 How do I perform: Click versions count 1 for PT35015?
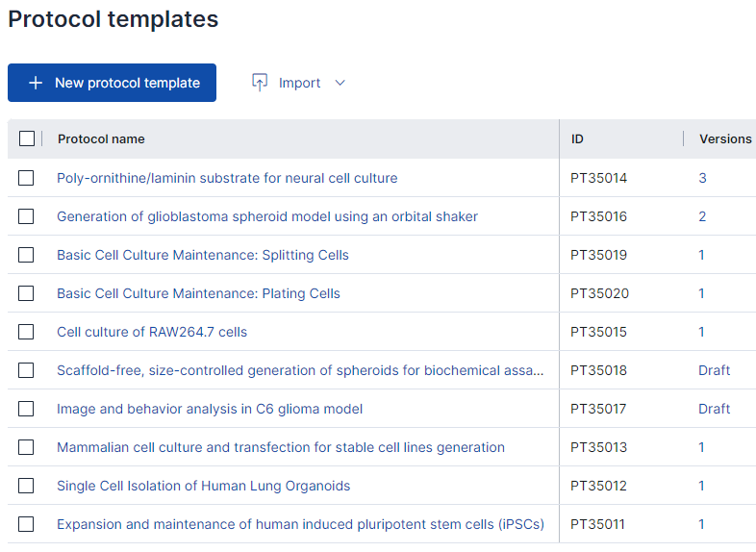pos(701,332)
